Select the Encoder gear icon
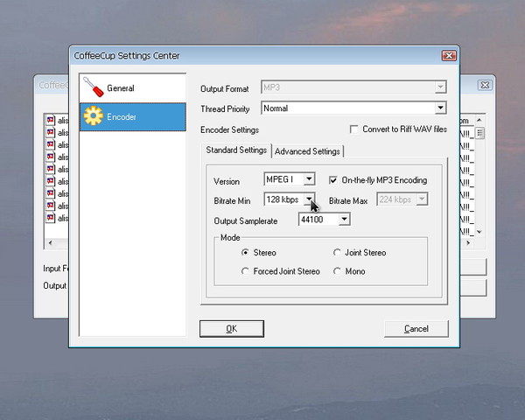The width and height of the screenshot is (525, 420). [x=94, y=115]
